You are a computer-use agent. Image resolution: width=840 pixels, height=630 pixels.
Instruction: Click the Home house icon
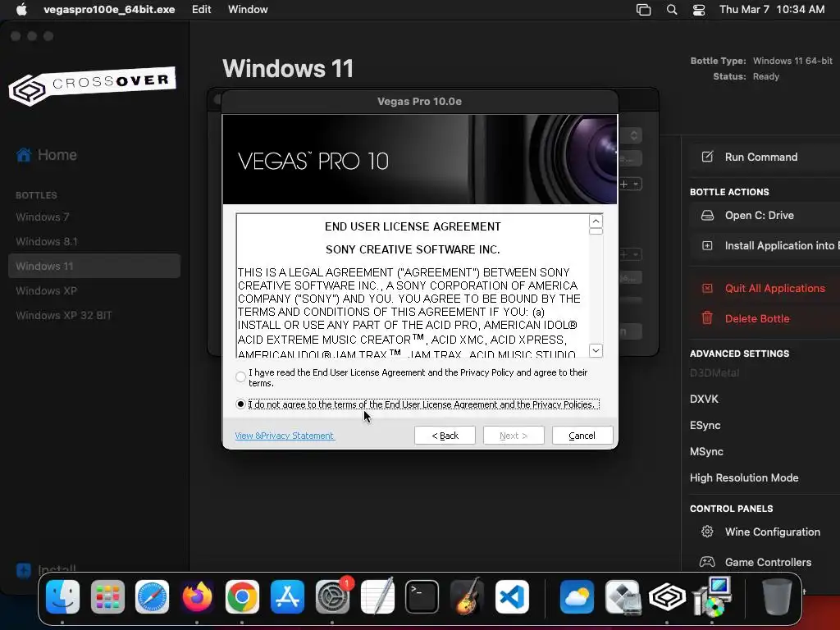[x=24, y=155]
